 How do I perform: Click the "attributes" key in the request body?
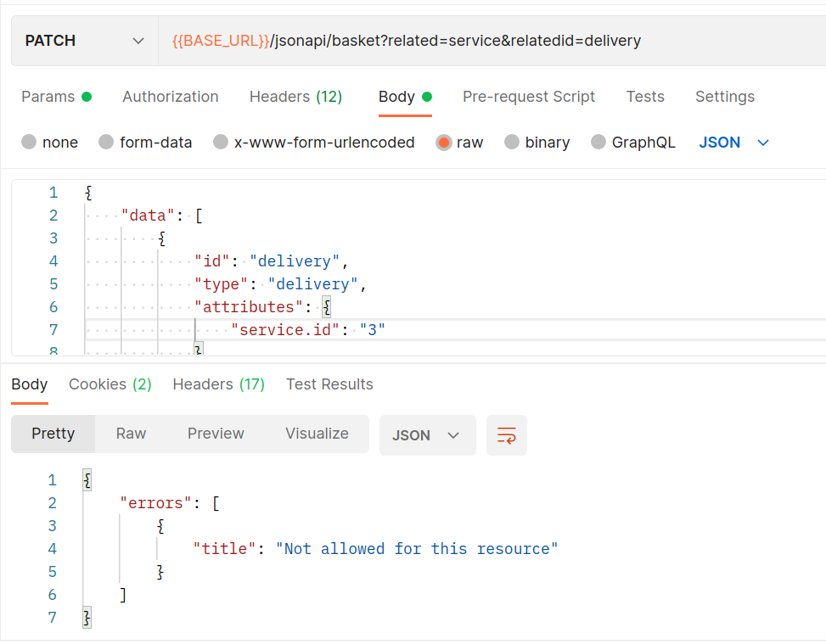click(x=248, y=307)
